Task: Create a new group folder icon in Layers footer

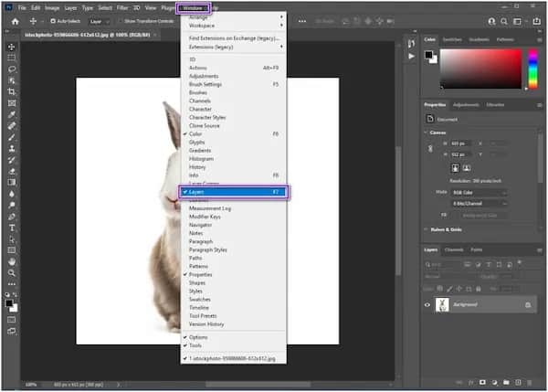Action: tap(506, 383)
